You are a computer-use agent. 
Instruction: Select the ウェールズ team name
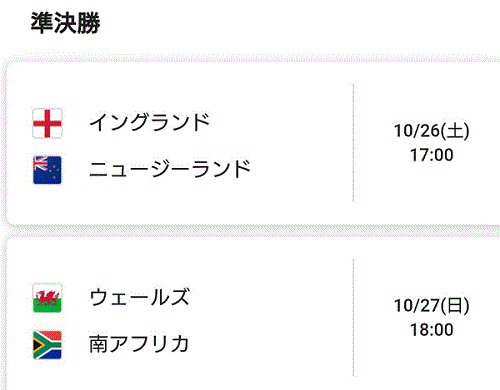[140, 297]
